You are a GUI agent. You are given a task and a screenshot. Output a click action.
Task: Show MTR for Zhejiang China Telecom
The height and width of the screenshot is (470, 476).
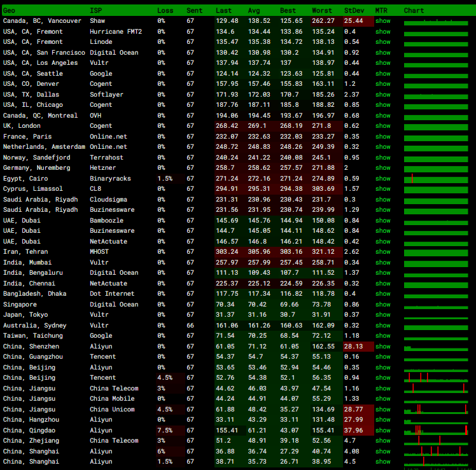383,441
